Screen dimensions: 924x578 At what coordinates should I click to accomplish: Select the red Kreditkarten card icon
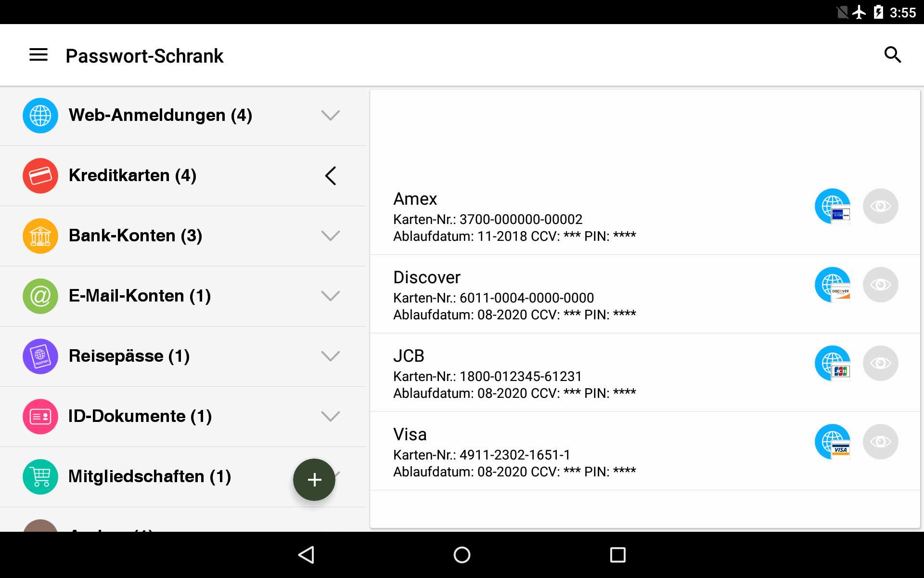pyautogui.click(x=40, y=176)
